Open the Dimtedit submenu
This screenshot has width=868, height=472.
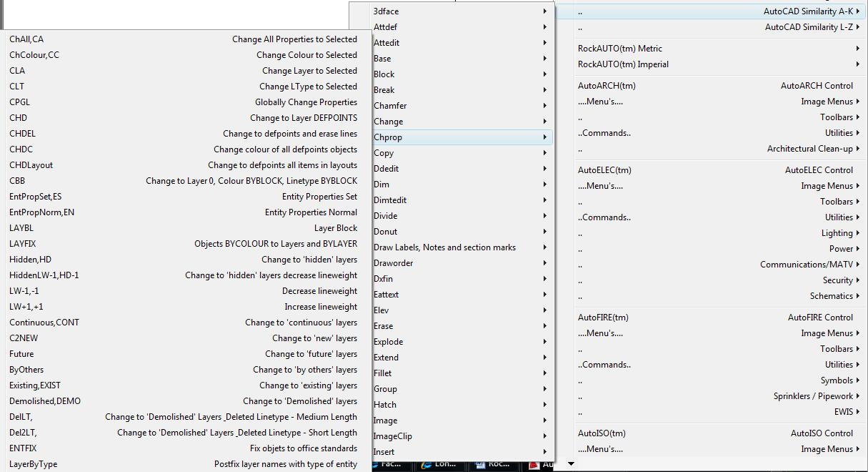tap(462, 200)
